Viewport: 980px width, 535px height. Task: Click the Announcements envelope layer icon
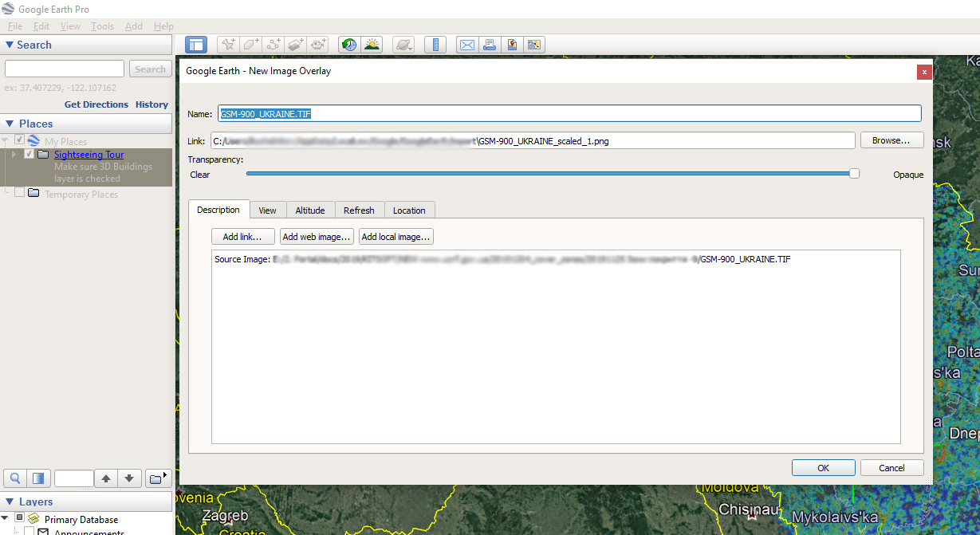[45, 532]
